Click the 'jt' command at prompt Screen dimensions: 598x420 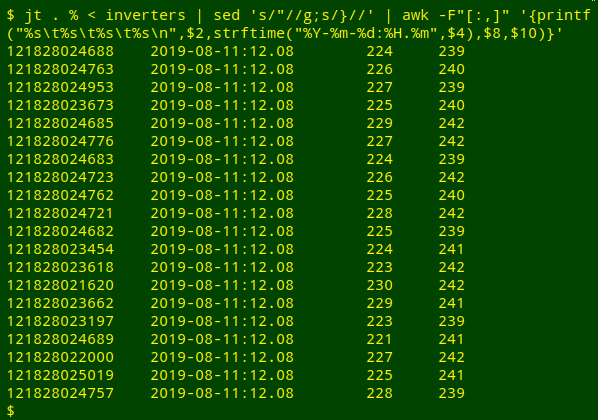(33, 15)
